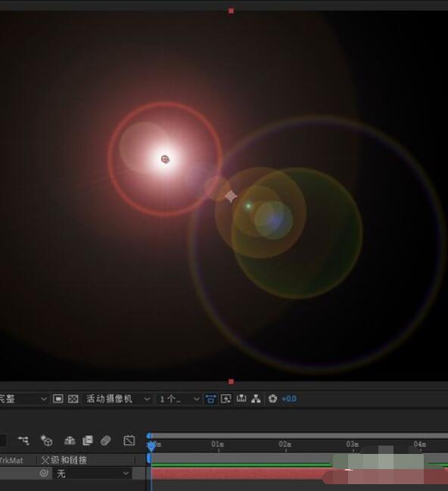
Task: Click the Draft 3D cube icon
Action: click(x=46, y=440)
